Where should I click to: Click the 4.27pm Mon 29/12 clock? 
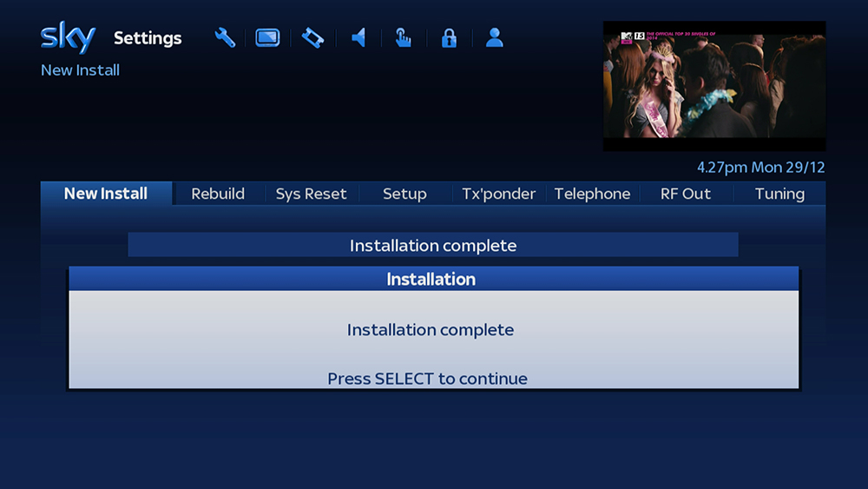(760, 168)
